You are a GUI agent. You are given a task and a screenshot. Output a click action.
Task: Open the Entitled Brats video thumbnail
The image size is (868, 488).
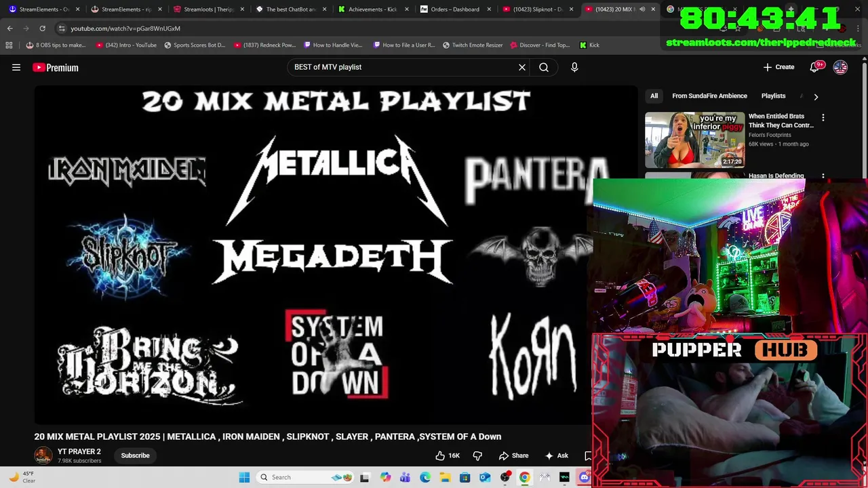[x=694, y=140]
